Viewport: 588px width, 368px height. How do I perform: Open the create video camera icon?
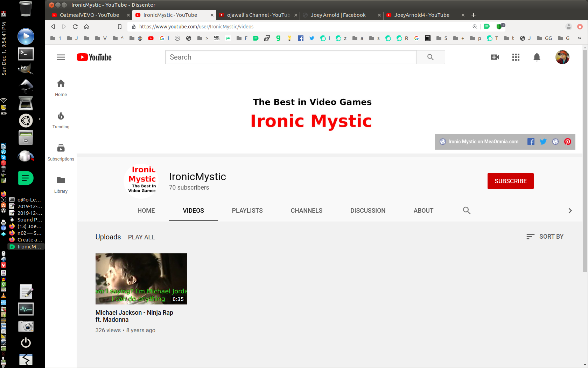pos(495,57)
